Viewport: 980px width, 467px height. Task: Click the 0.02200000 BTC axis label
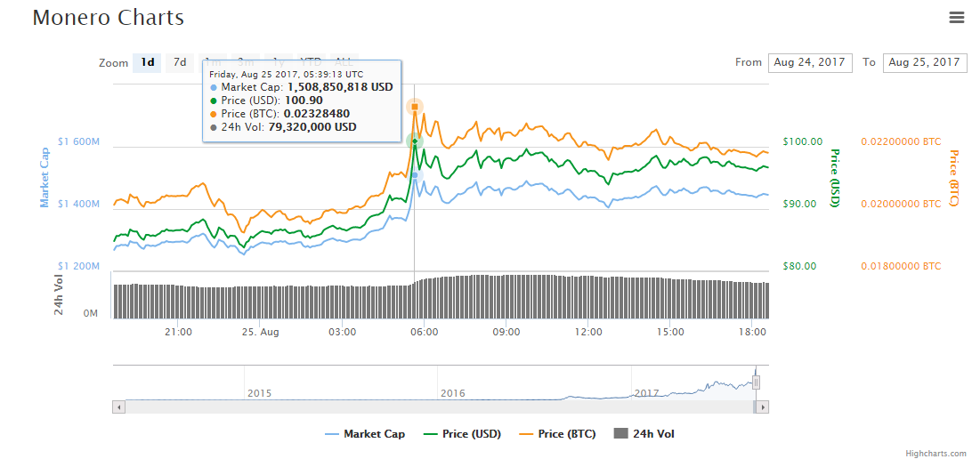(x=901, y=141)
